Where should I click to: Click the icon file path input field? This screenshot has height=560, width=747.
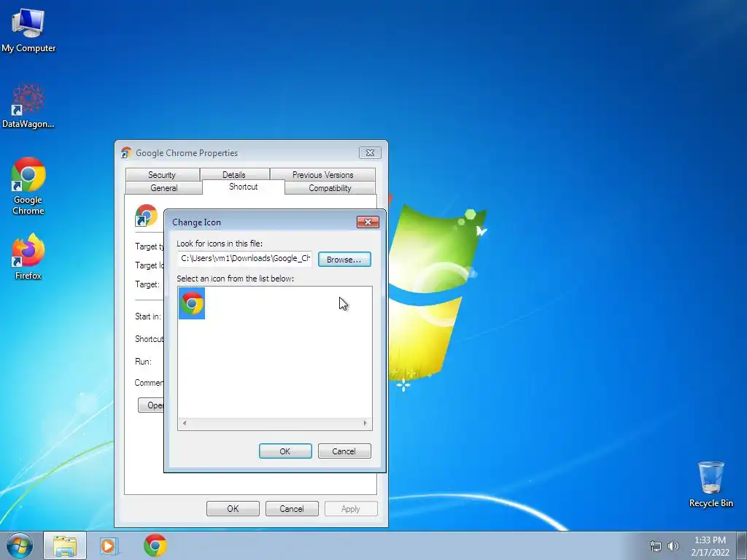coord(245,259)
